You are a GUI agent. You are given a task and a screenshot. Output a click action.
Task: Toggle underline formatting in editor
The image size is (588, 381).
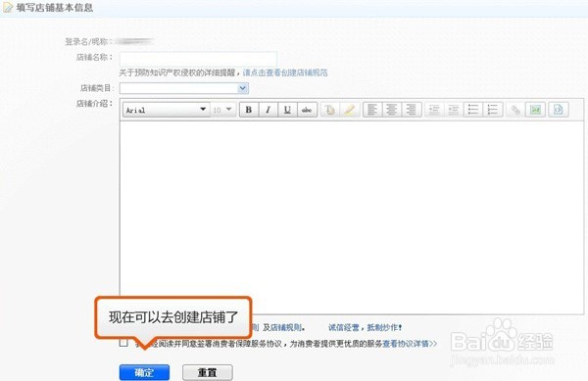click(x=287, y=110)
